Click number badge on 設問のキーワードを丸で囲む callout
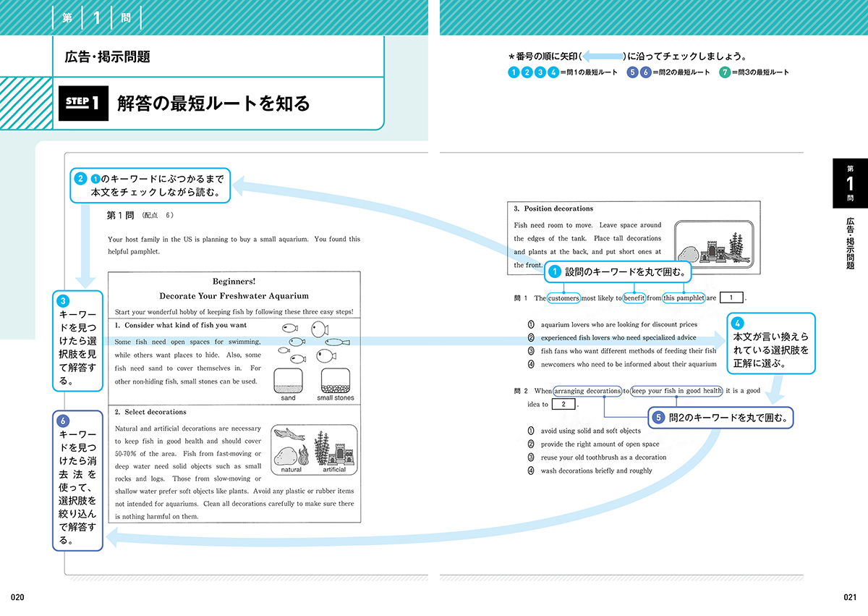This screenshot has width=868, height=616. point(556,272)
